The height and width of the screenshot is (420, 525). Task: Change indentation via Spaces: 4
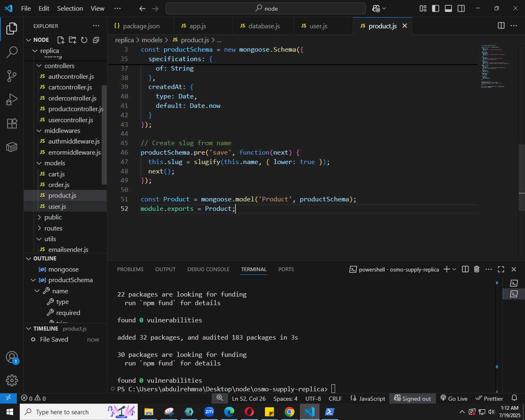point(285,398)
